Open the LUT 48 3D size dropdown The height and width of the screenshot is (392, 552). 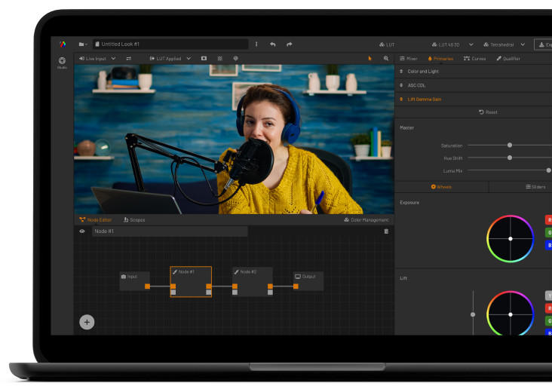click(x=452, y=44)
